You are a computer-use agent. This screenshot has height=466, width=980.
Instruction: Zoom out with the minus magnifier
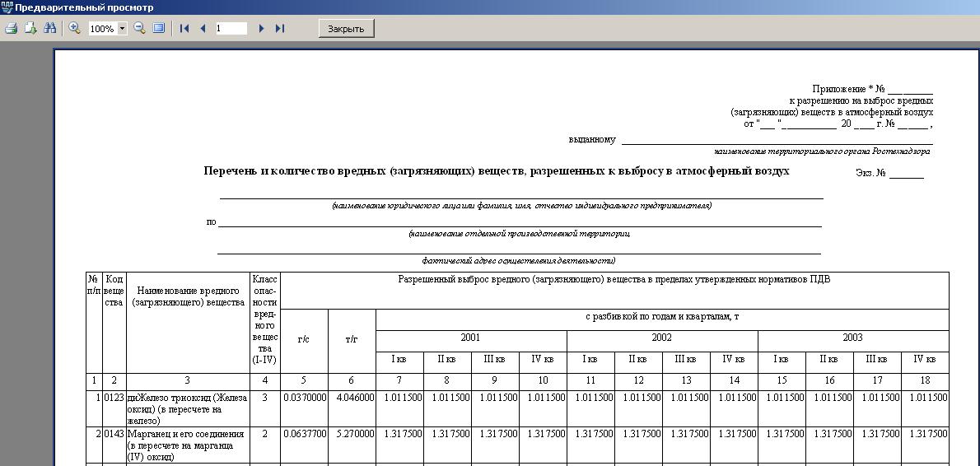140,28
